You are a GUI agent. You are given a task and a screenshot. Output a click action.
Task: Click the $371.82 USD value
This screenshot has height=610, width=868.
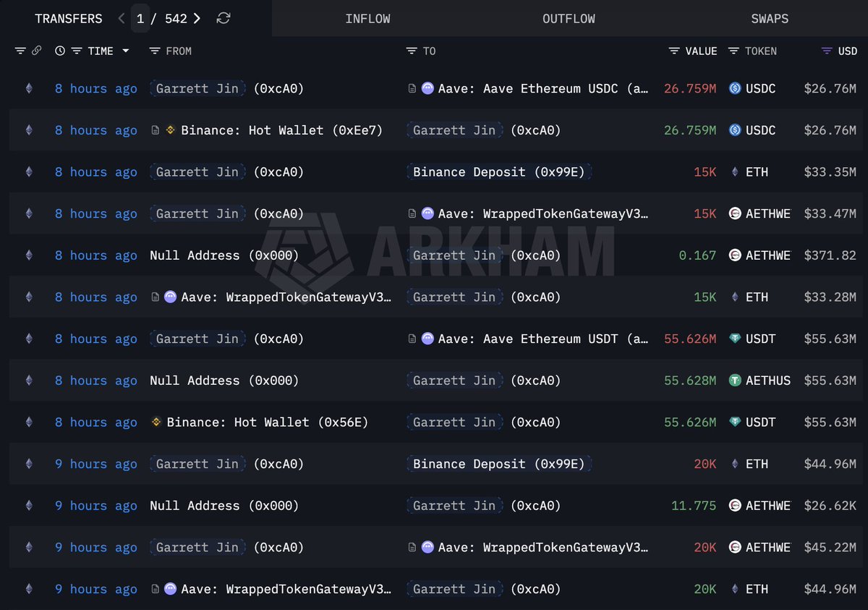830,255
